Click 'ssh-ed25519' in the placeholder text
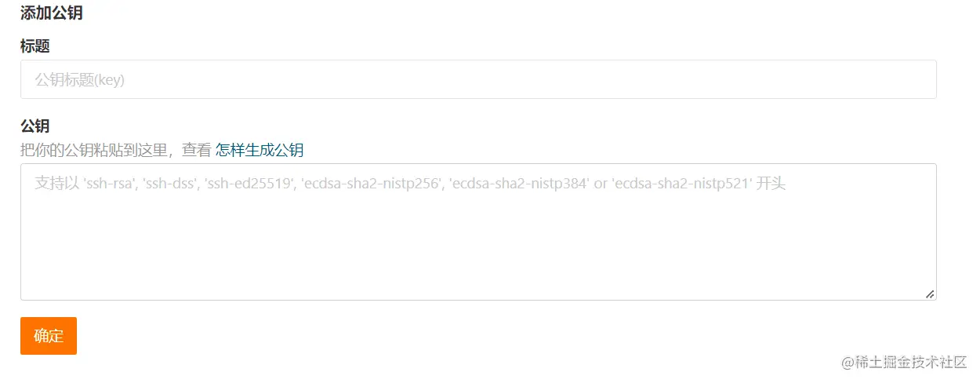The width and height of the screenshot is (980, 383). pos(249,184)
